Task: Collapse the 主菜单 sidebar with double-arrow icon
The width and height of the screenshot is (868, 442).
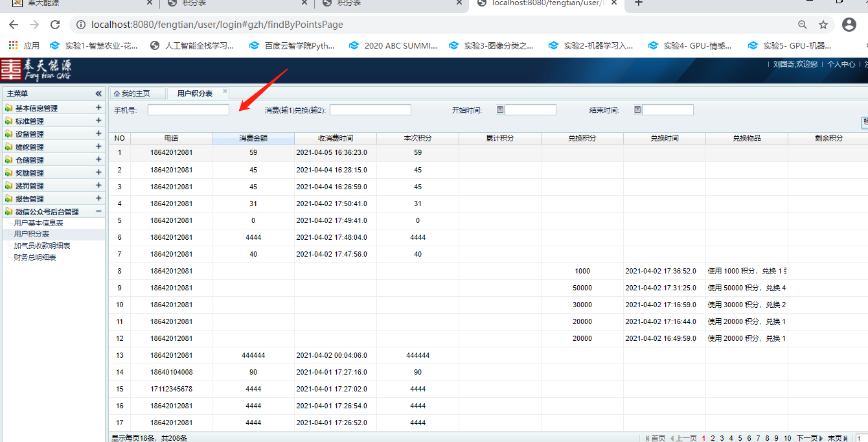Action: (x=98, y=94)
